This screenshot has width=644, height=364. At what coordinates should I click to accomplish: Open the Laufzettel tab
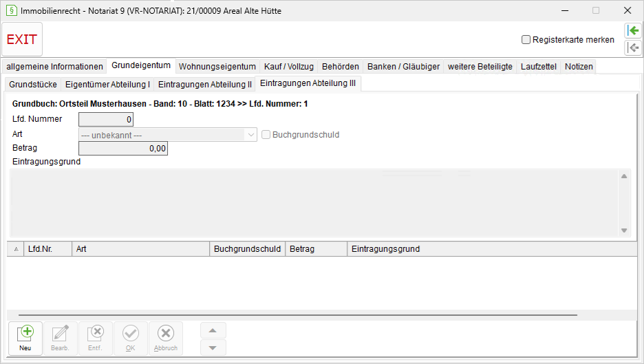(x=539, y=67)
